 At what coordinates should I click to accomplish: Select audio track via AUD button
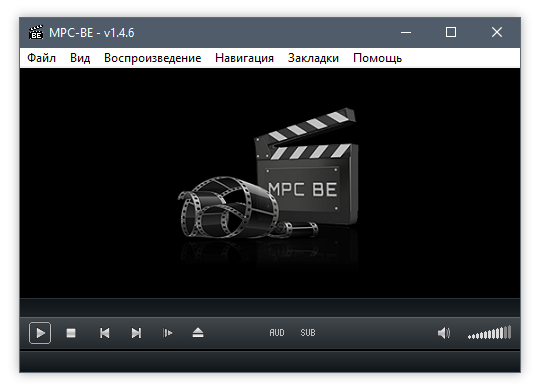click(x=277, y=333)
